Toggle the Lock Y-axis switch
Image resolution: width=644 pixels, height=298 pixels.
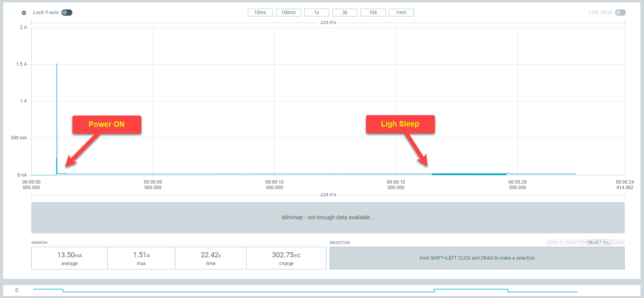(67, 13)
